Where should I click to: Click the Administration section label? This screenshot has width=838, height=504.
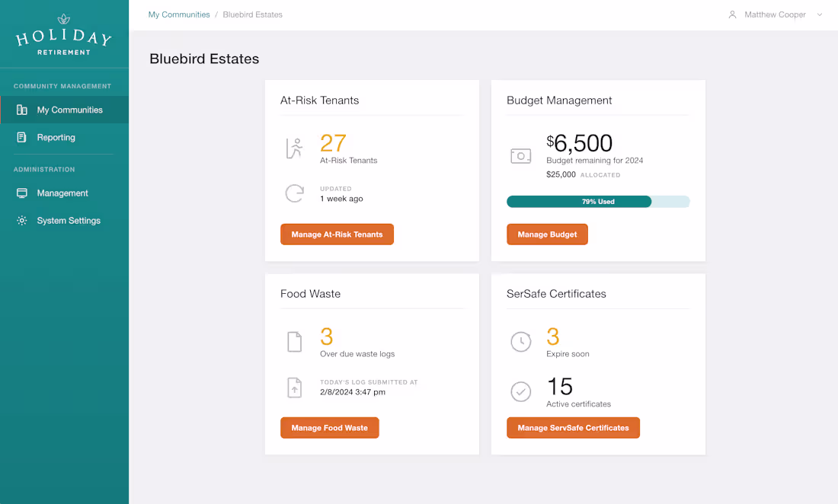coord(44,169)
